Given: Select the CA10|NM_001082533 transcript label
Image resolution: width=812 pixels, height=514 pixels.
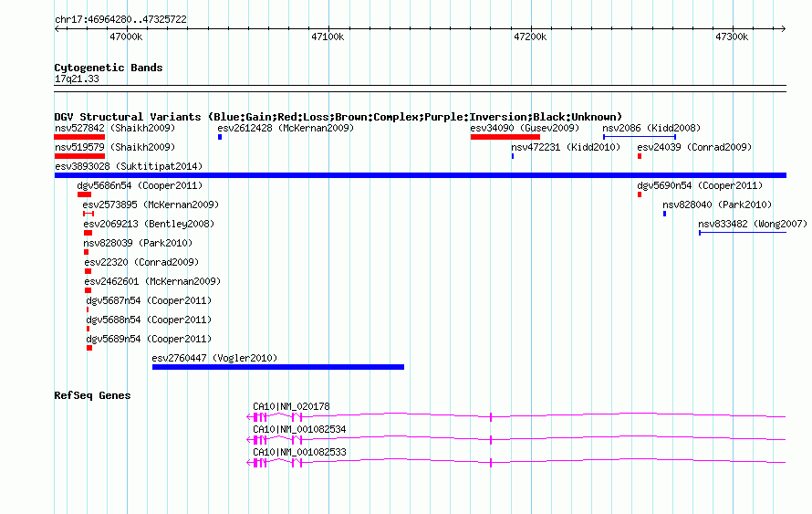Looking at the screenshot, I should (x=299, y=452).
